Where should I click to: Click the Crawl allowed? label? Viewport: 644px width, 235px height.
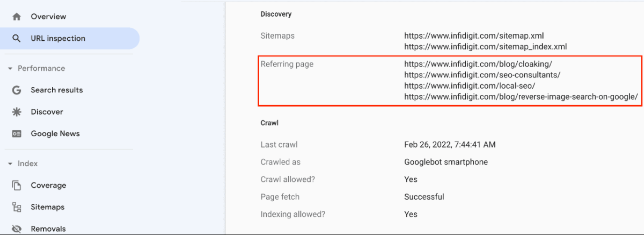287,179
